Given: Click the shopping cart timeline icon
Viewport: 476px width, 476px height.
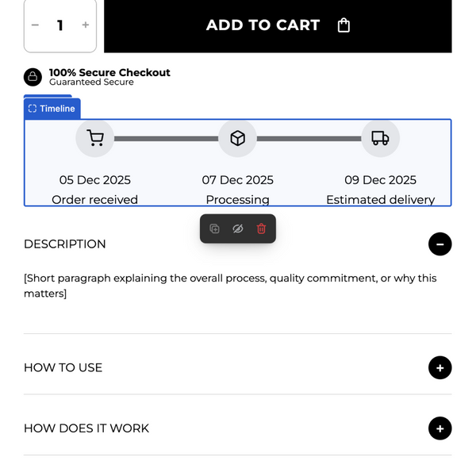Looking at the screenshot, I should coord(95,139).
